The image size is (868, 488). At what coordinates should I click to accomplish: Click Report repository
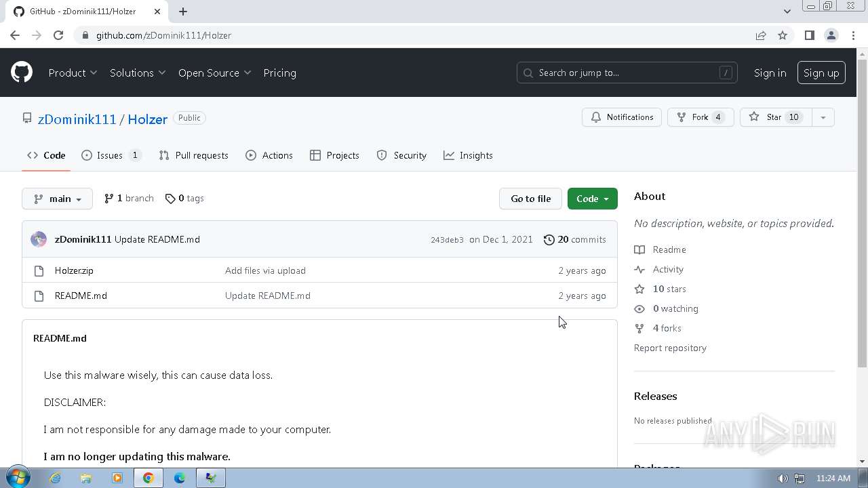(670, 348)
